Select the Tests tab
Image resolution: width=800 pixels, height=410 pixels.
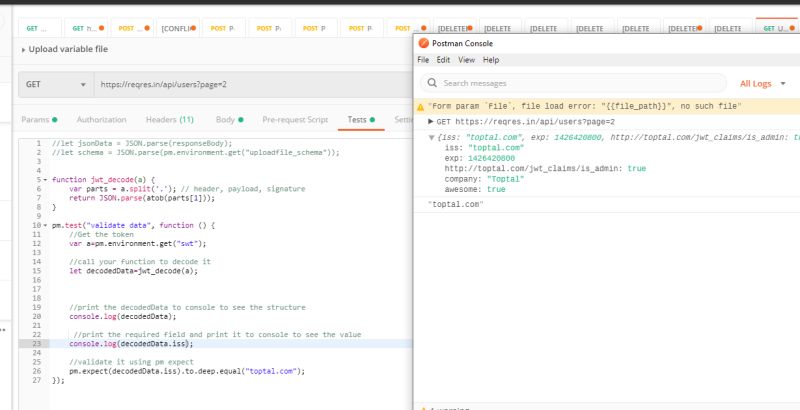point(361,120)
